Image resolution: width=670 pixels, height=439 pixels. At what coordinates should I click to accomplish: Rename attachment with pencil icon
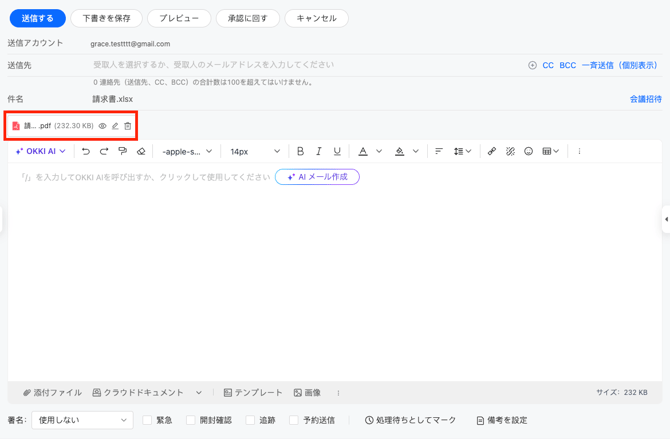pos(115,126)
